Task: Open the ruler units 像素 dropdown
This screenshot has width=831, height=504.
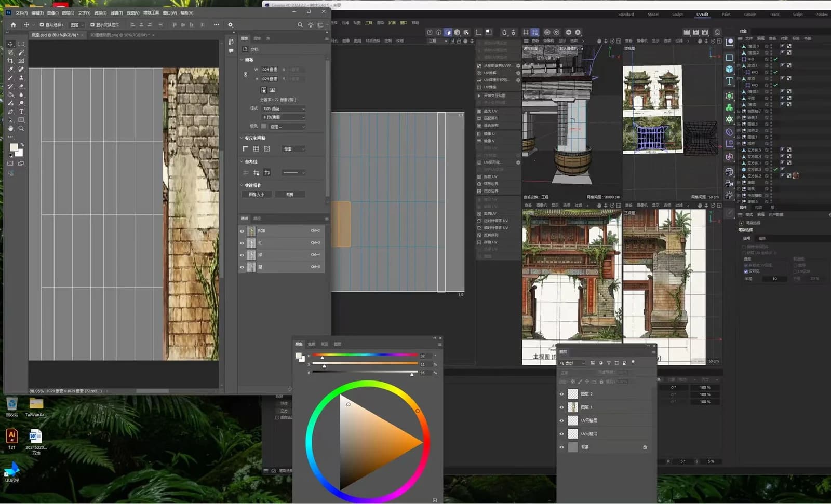Action: point(294,149)
